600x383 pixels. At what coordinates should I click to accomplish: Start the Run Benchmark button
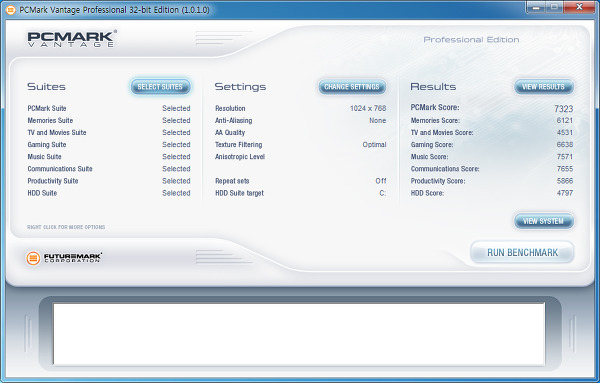[522, 253]
